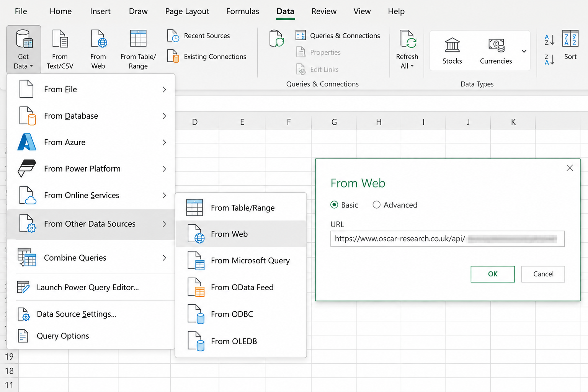
Task: Choose From OLEDB
Action: coord(241,341)
